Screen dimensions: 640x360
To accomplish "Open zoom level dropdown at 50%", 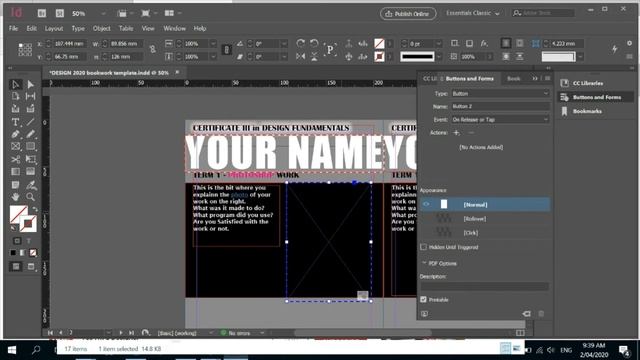I will pos(104,13).
